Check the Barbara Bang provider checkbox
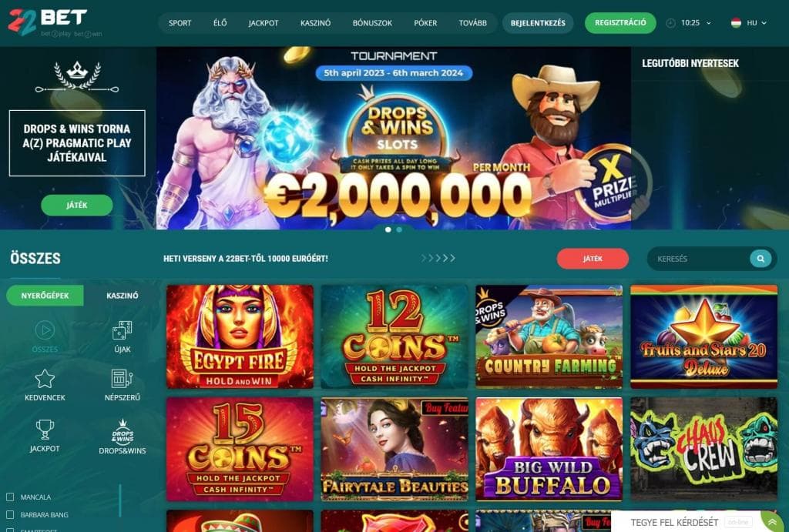The image size is (789, 532). coord(10,514)
